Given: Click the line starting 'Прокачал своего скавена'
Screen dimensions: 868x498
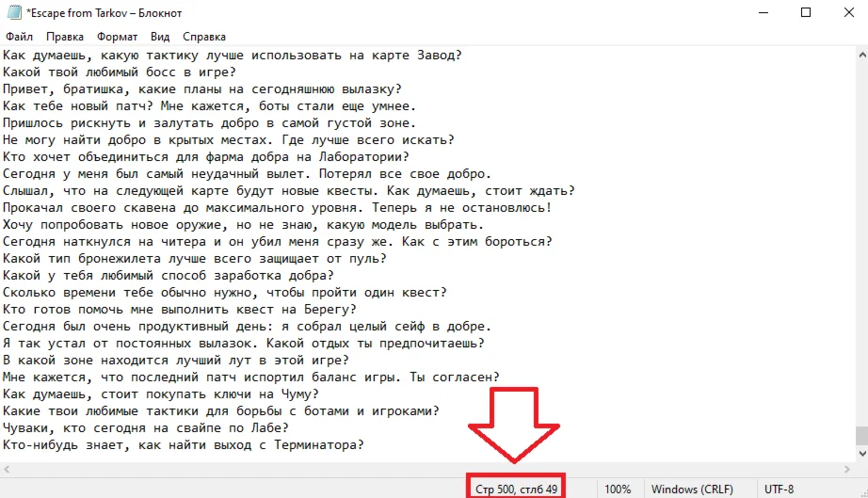Looking at the screenshot, I should (278, 208).
